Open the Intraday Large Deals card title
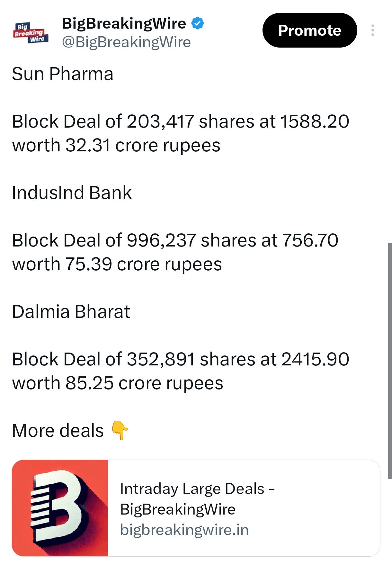This screenshot has height=565, width=392. (197, 499)
